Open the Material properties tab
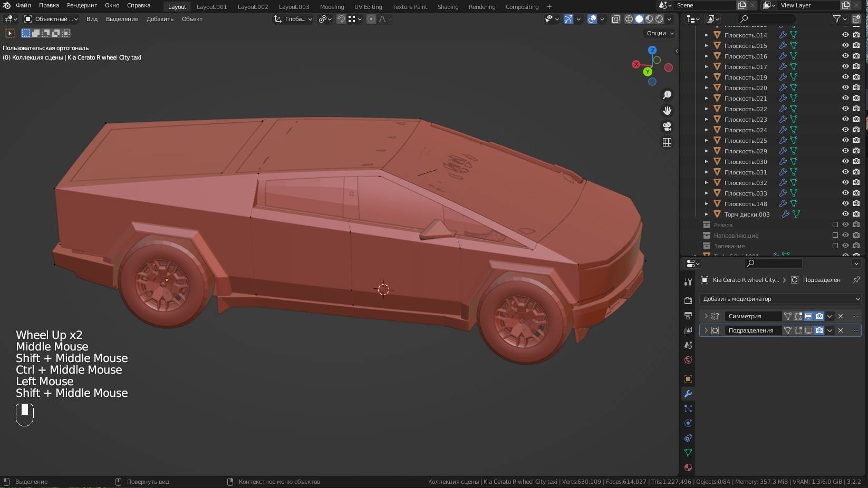Viewport: 868px width, 488px height. click(688, 467)
